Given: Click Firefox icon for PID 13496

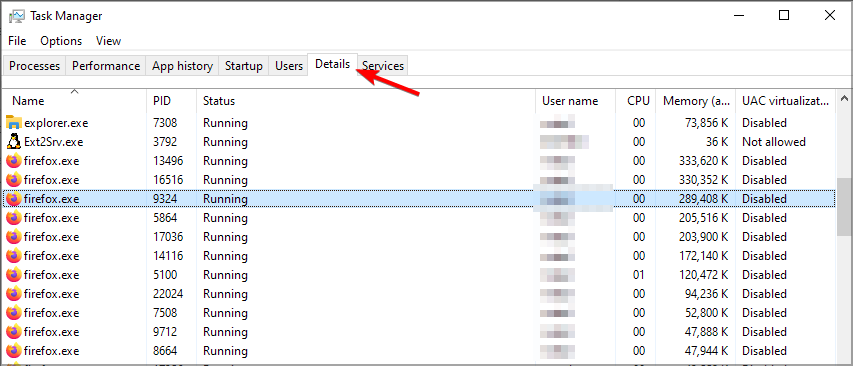Looking at the screenshot, I should pyautogui.click(x=14, y=161).
